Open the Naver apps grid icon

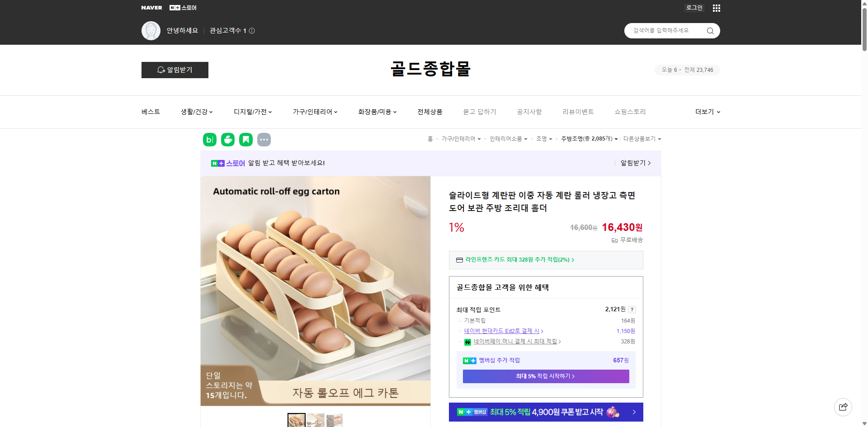pos(716,8)
